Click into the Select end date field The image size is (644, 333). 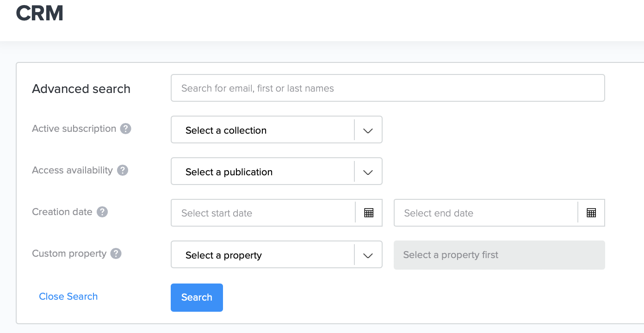[485, 213]
